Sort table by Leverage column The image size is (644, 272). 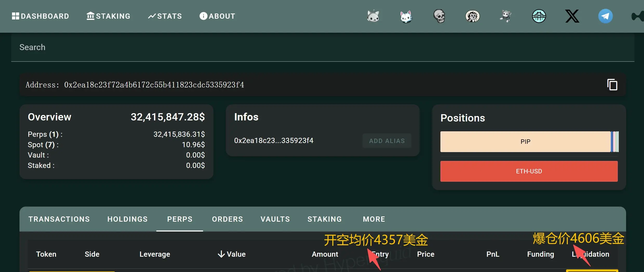coord(155,254)
